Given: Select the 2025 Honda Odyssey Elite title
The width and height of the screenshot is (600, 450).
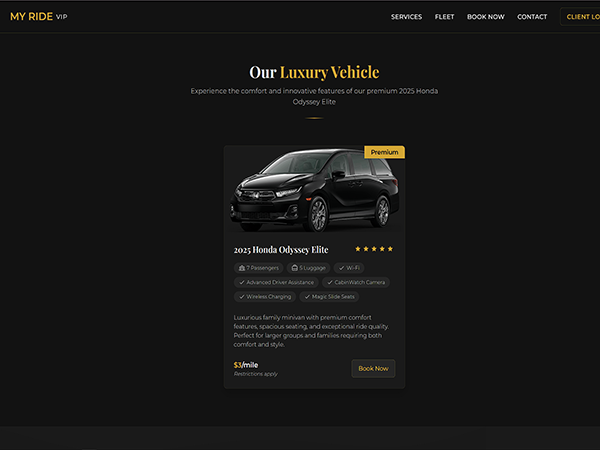Looking at the screenshot, I should tap(281, 250).
